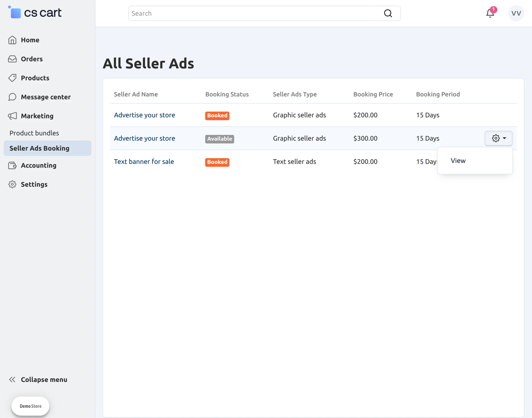Focus the Search input field
This screenshot has height=418, width=532.
pyautogui.click(x=264, y=13)
